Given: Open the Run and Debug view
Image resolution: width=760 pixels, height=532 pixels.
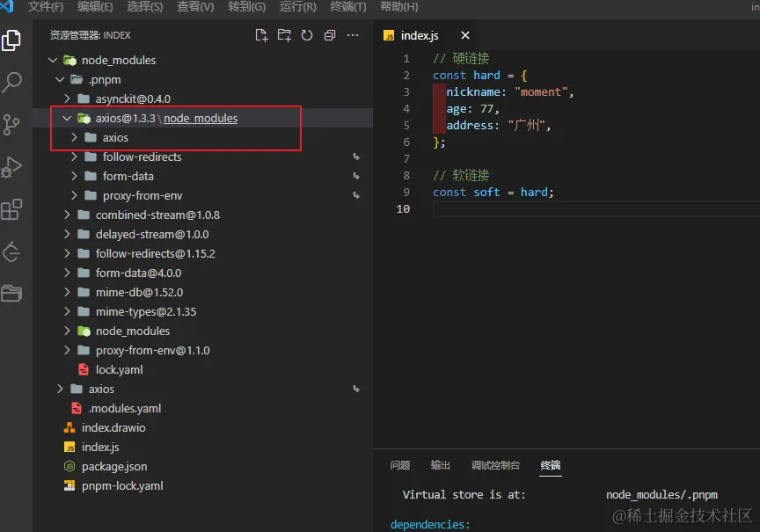Looking at the screenshot, I should tap(11, 167).
